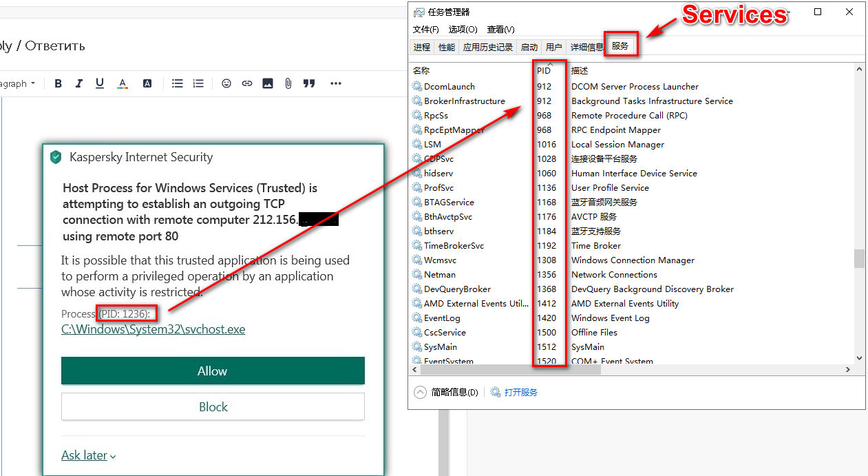The height and width of the screenshot is (476, 868).
Task: Select BthAvctpSvc service row
Action: (632, 216)
